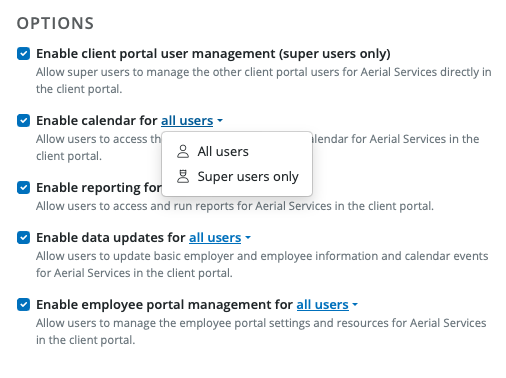This screenshot has width=506, height=378.
Task: Click Enable client portal user management label
Action: [x=213, y=54]
